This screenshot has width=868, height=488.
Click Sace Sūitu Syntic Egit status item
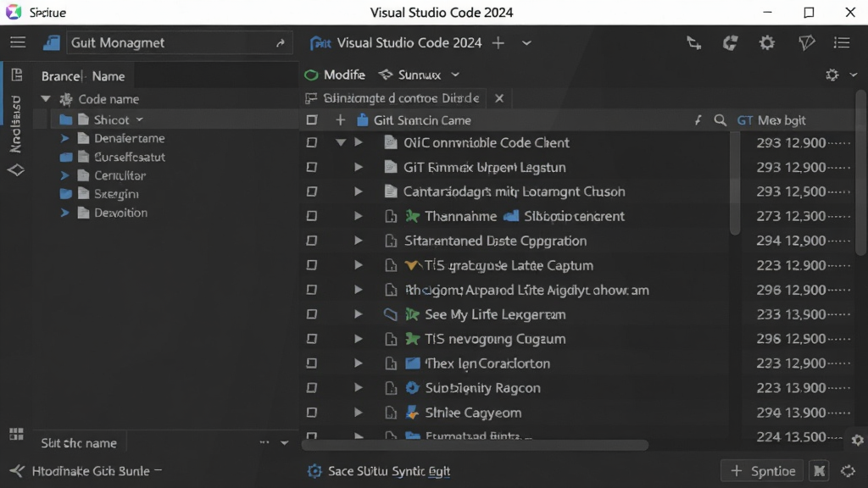[379, 471]
